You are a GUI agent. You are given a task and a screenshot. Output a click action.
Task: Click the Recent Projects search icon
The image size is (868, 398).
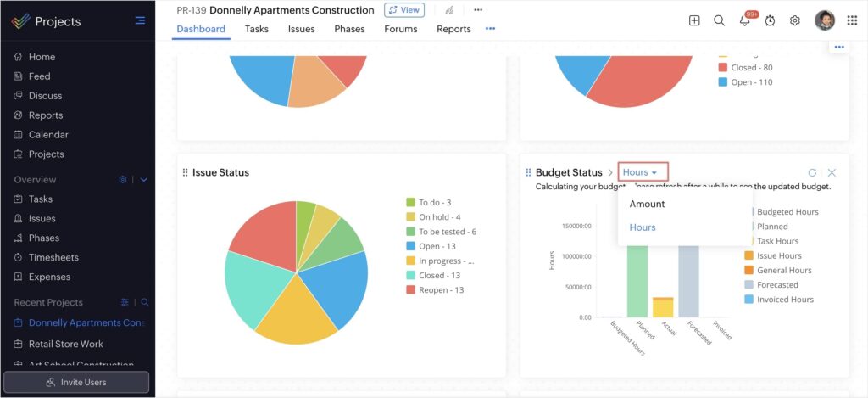pos(144,302)
